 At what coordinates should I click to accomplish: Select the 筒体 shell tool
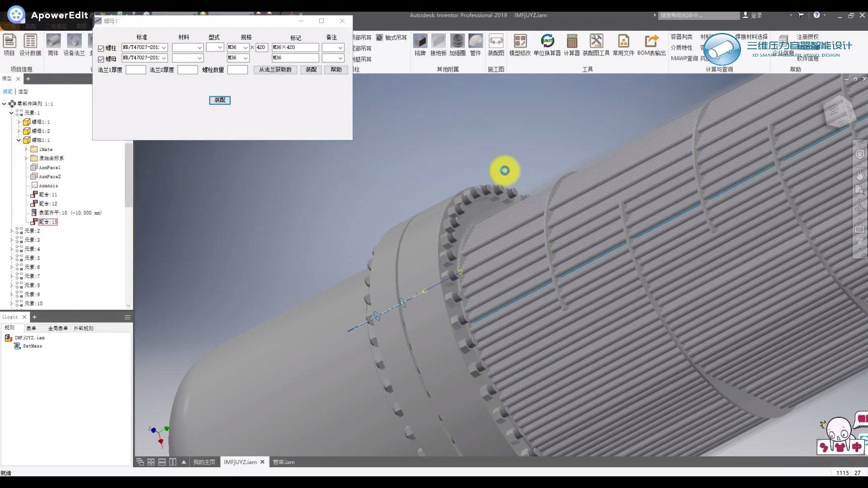tap(53, 45)
